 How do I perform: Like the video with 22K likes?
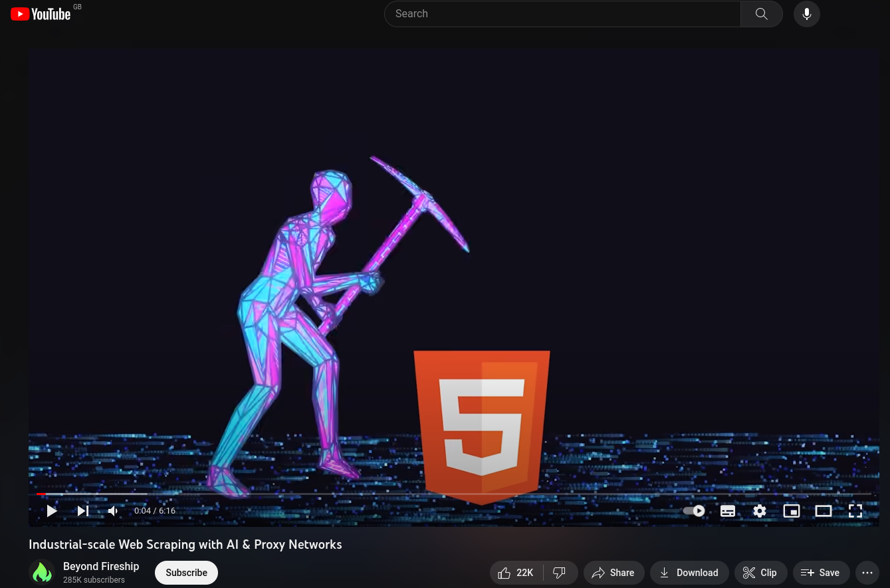coord(516,573)
